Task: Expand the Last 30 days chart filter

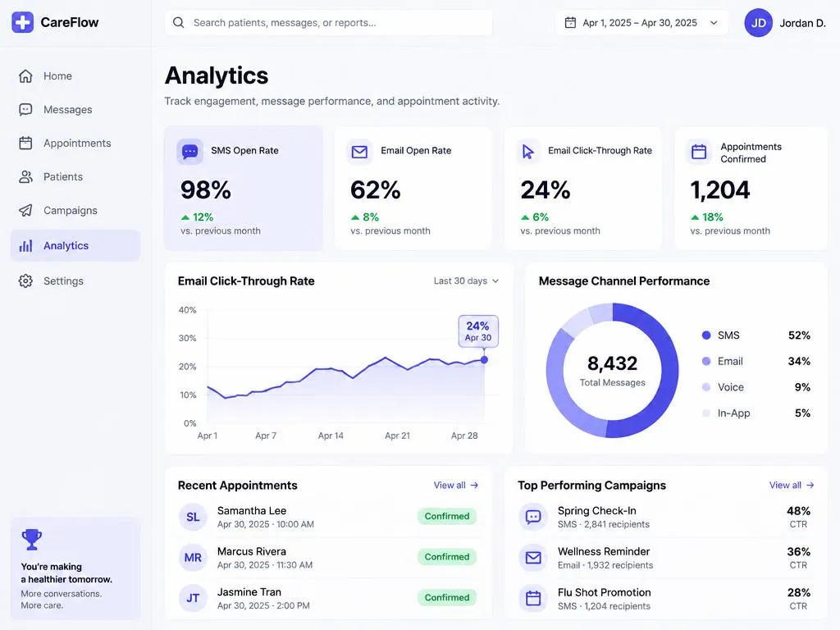Action: click(x=466, y=281)
